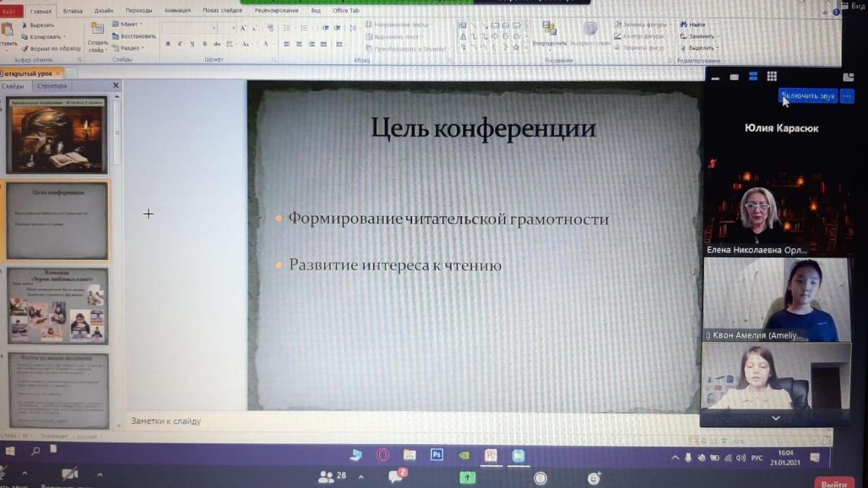Open the Вставка ribbon tab
This screenshot has height=488, width=868.
coord(72,11)
